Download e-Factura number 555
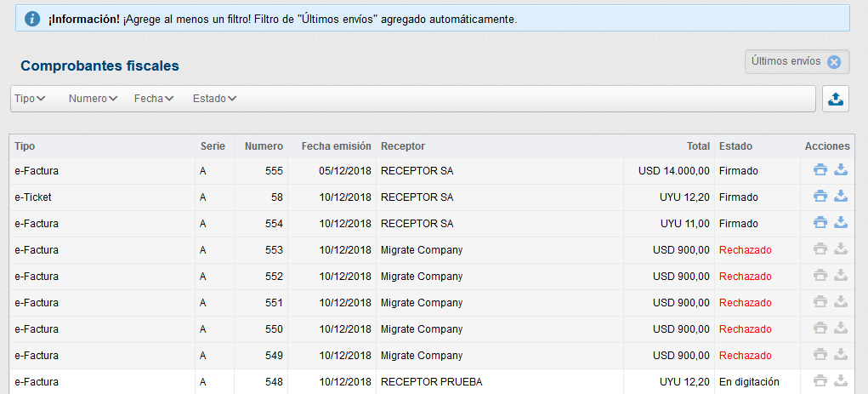The width and height of the screenshot is (868, 394). pyautogui.click(x=841, y=170)
